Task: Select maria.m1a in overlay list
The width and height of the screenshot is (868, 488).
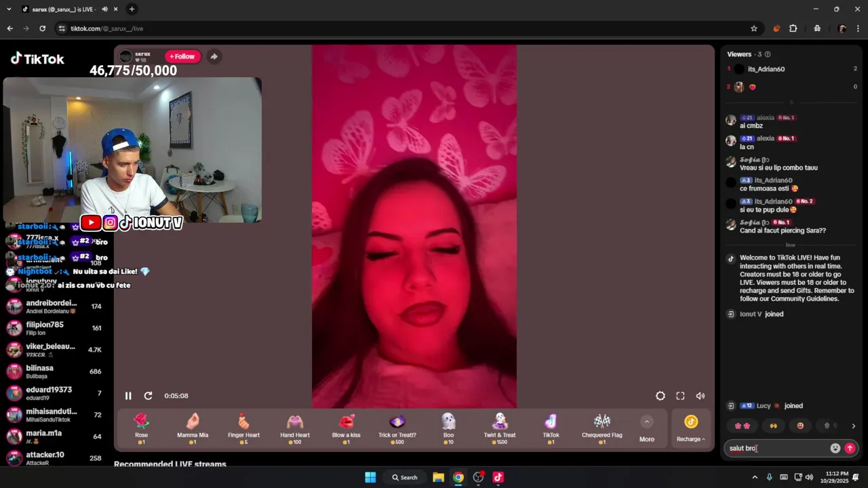Action: pos(54,436)
